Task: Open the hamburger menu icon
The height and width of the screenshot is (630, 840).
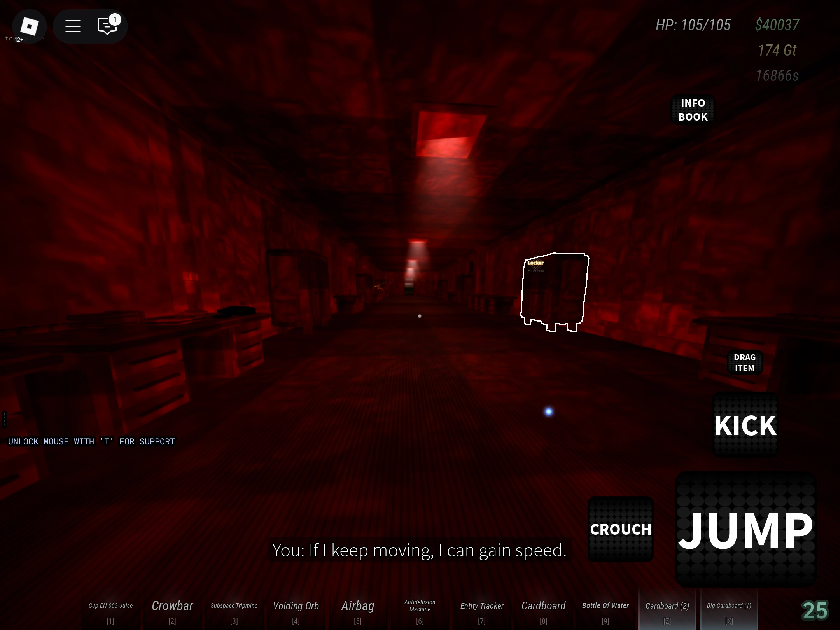Action: coord(73,26)
